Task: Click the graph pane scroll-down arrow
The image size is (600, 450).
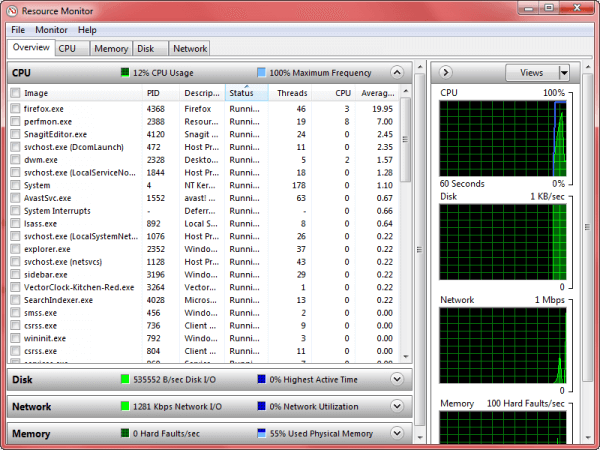Action: (x=588, y=437)
